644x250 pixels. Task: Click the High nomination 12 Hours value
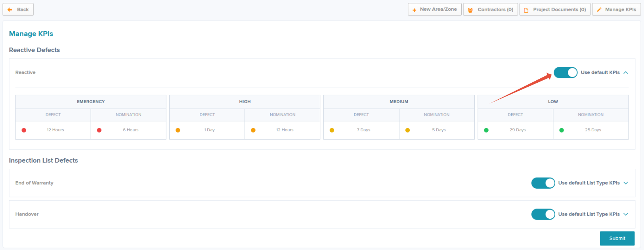pos(285,130)
